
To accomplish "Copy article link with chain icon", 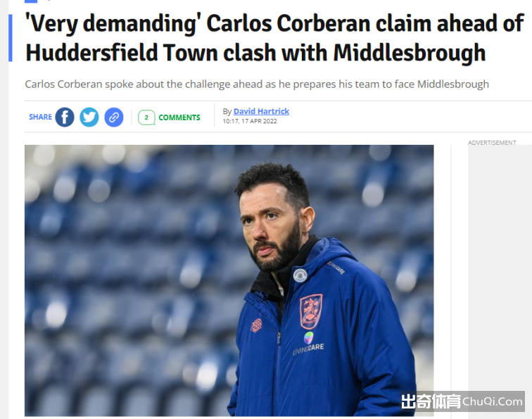I will [114, 117].
